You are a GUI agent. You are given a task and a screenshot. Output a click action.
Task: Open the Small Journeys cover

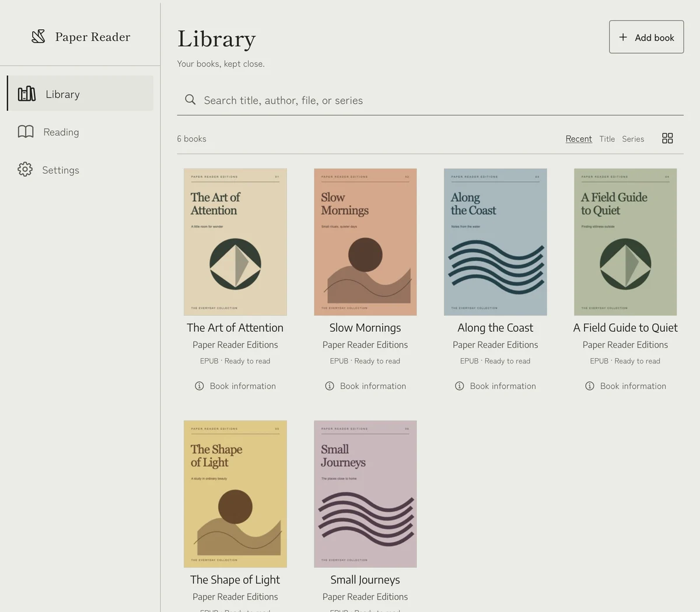pos(365,494)
